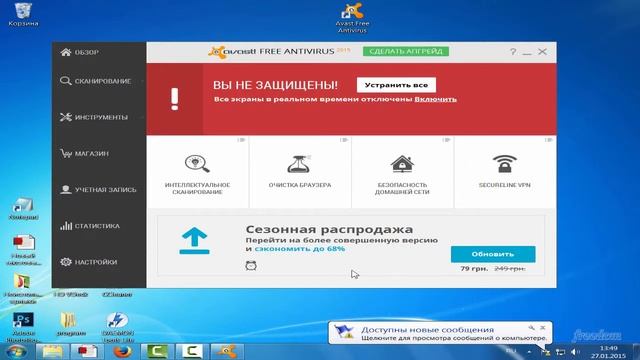Open the Очистка браузера tile

tap(300, 173)
